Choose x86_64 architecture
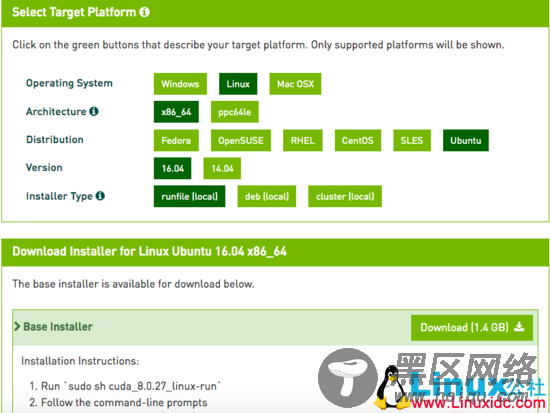Image resolution: width=550 pixels, height=413 pixels. [x=176, y=112]
